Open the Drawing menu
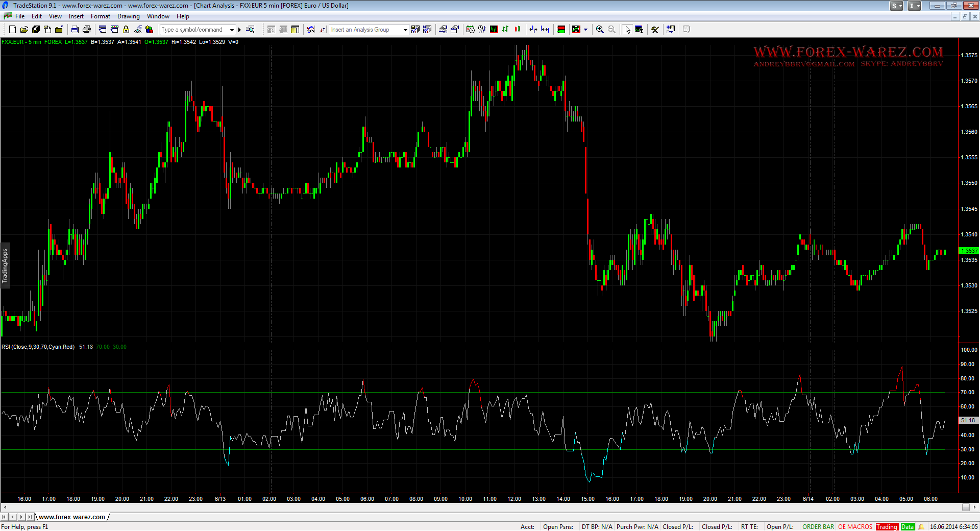This screenshot has height=531, width=980. pyautogui.click(x=128, y=16)
